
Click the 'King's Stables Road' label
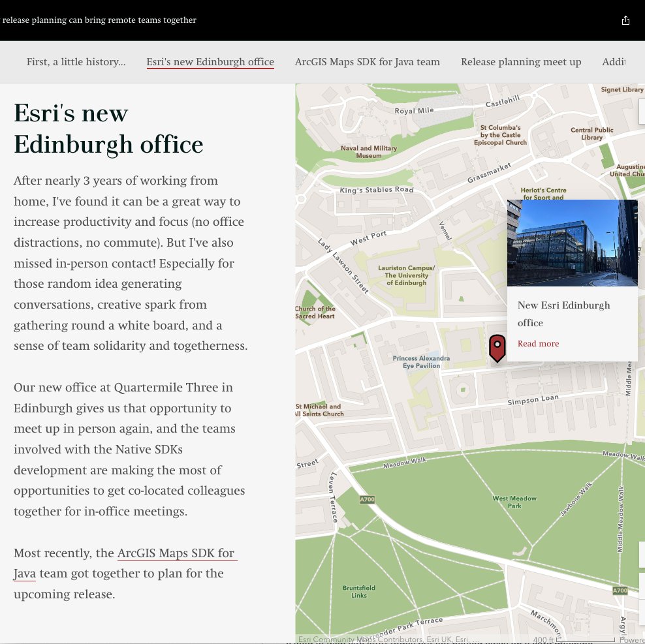click(x=377, y=190)
